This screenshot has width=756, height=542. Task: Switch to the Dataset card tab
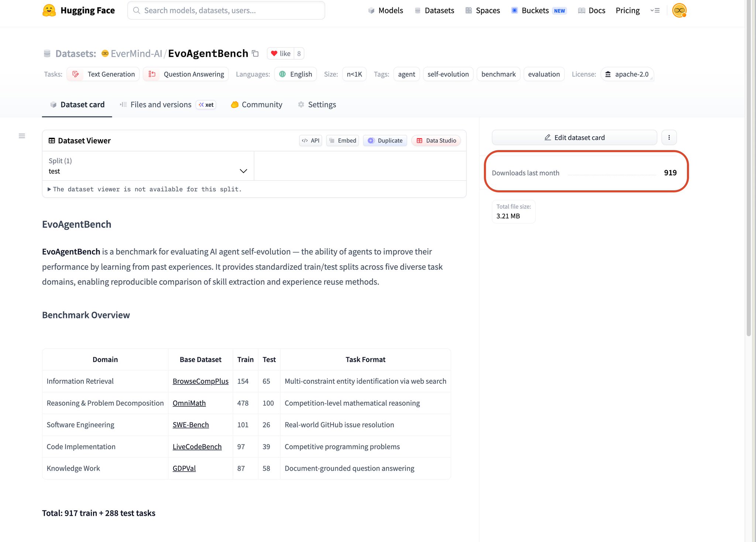77,105
